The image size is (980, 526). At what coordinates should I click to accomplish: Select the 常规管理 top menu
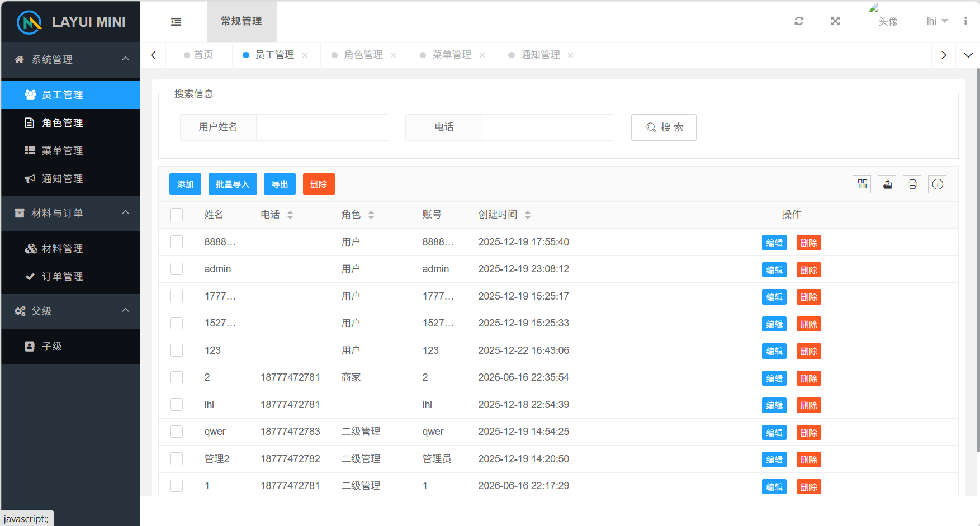[242, 21]
